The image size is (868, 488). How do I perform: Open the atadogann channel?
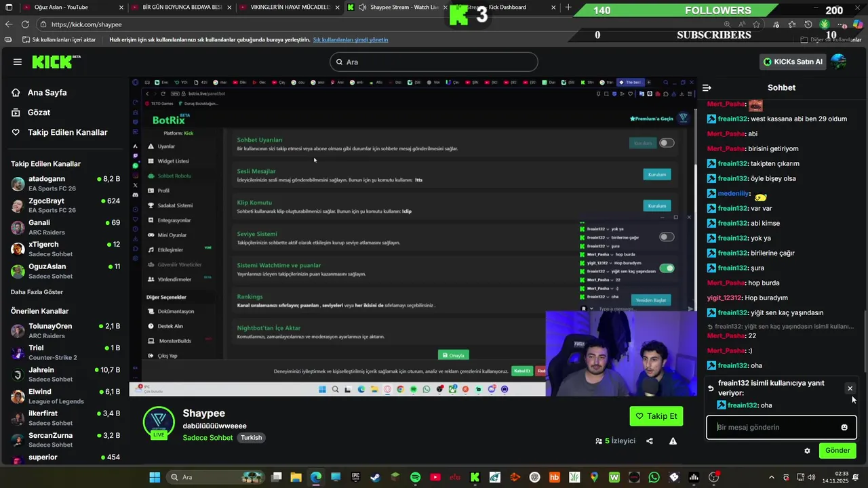point(66,183)
